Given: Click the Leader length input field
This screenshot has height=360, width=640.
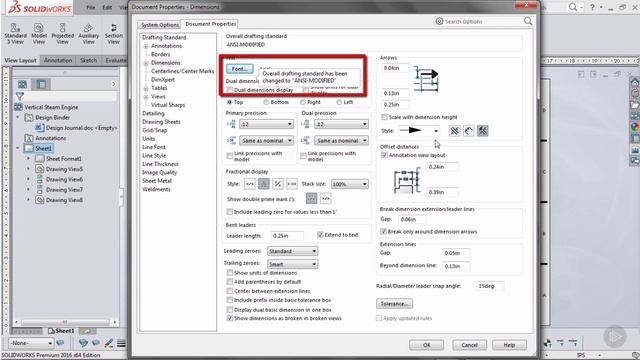Looking at the screenshot, I should click(x=287, y=236).
